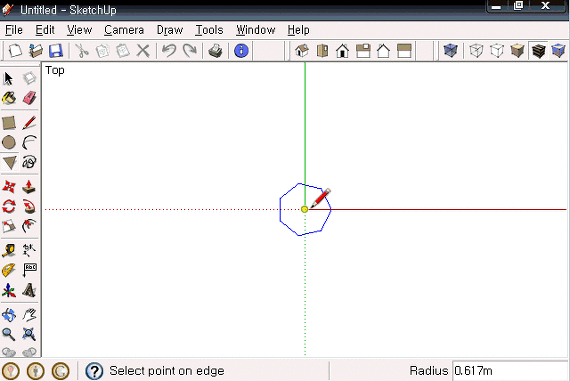Select the red pencil Line tool
The image size is (570, 381).
click(29, 123)
